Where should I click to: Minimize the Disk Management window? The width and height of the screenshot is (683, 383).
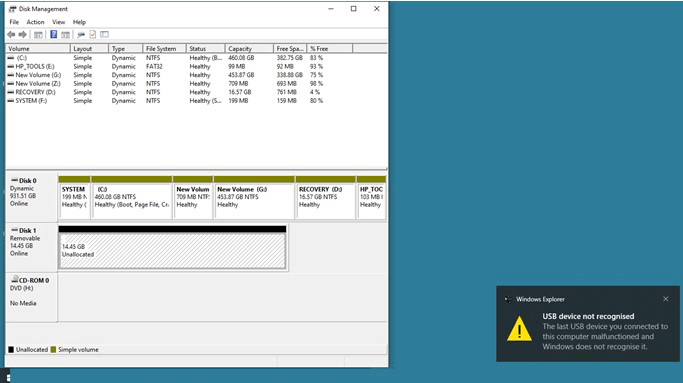[x=331, y=9]
